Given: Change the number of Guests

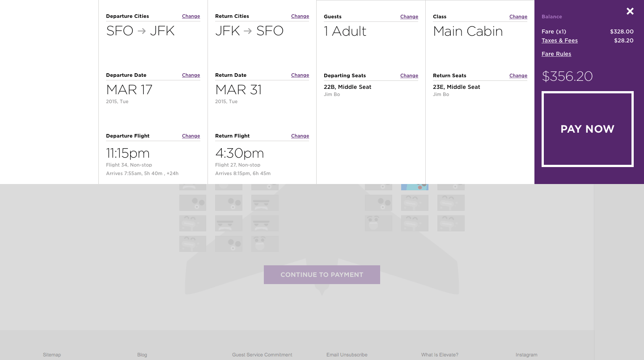Looking at the screenshot, I should (409, 17).
